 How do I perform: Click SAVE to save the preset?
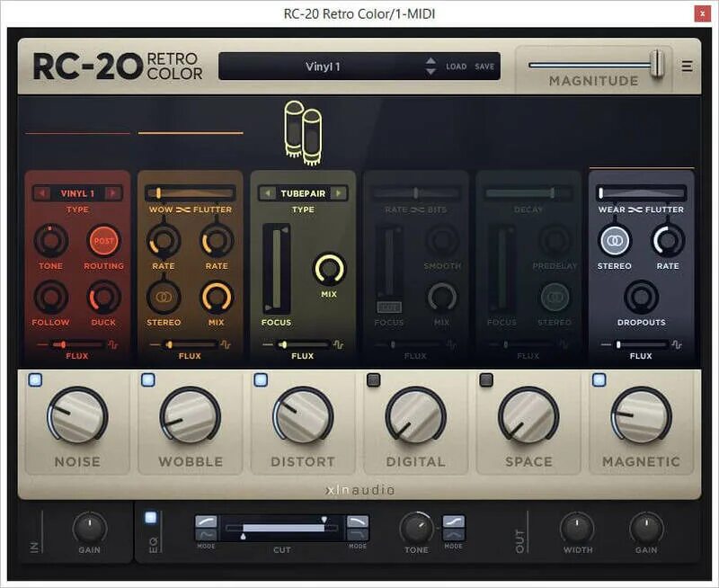484,67
